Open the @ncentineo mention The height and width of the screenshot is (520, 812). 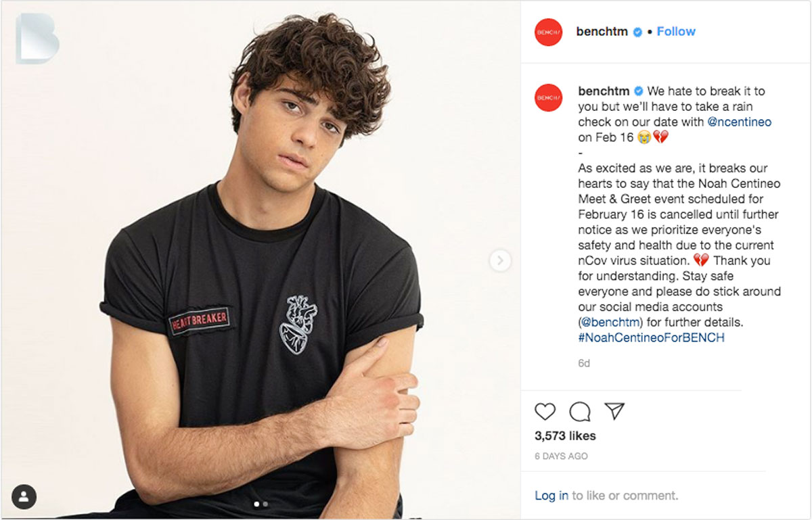pos(739,122)
